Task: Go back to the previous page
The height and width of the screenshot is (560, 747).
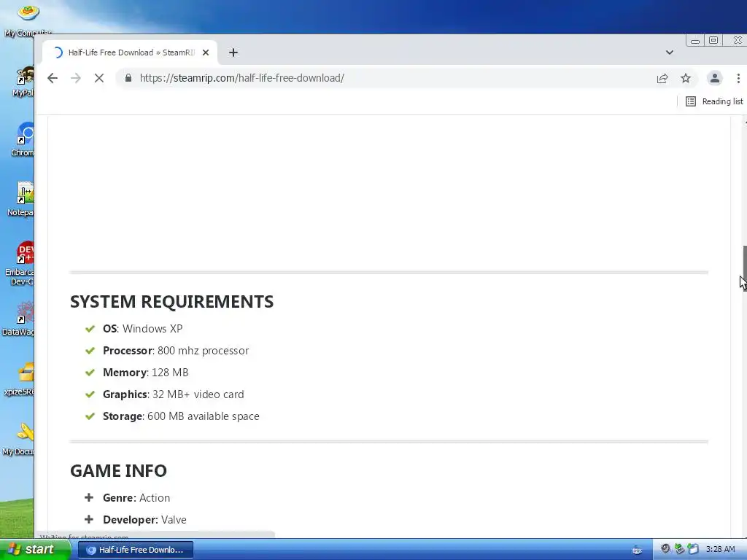Action: tap(53, 78)
